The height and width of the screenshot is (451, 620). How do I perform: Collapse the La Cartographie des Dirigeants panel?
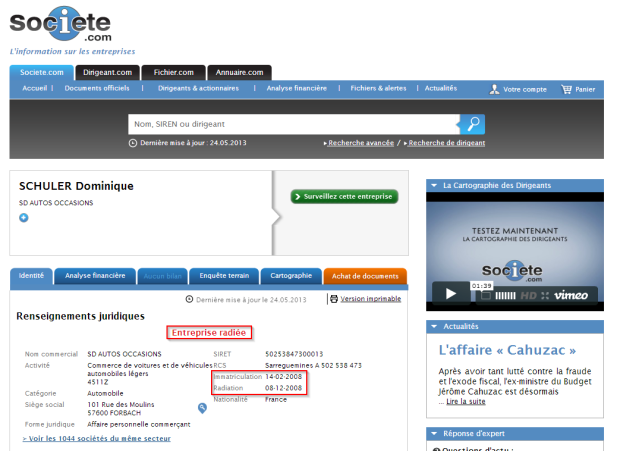434,185
